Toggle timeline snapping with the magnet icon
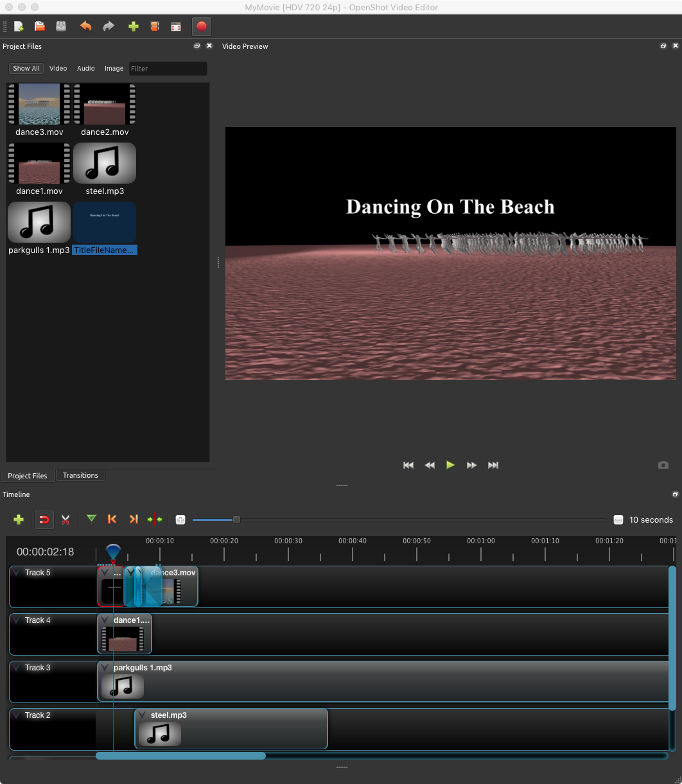 [44, 519]
